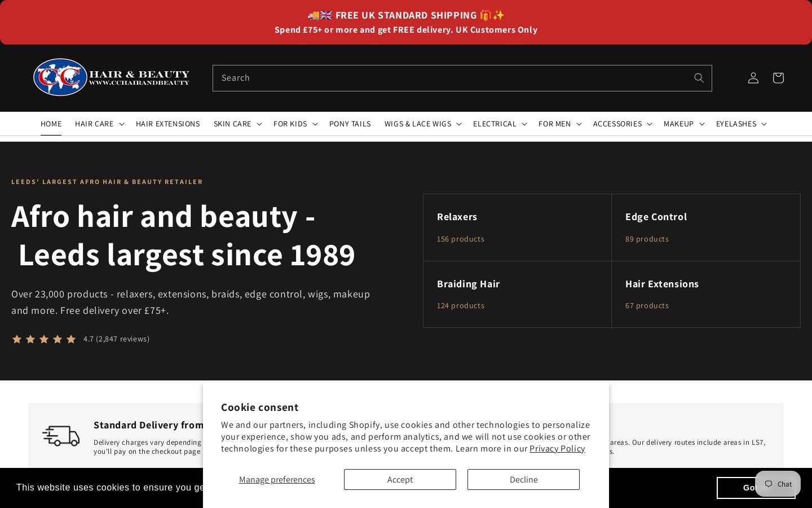
Task: Click the Standard Delivery heading
Action: (148, 425)
